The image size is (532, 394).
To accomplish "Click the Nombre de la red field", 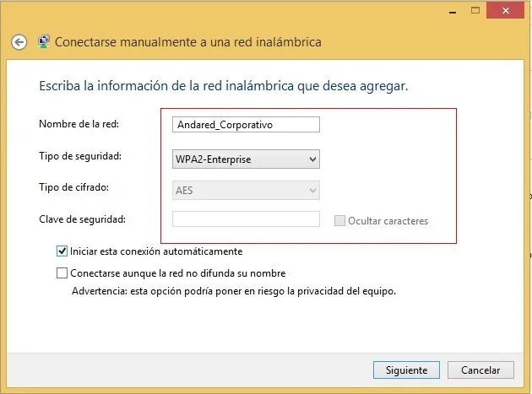I will point(246,124).
